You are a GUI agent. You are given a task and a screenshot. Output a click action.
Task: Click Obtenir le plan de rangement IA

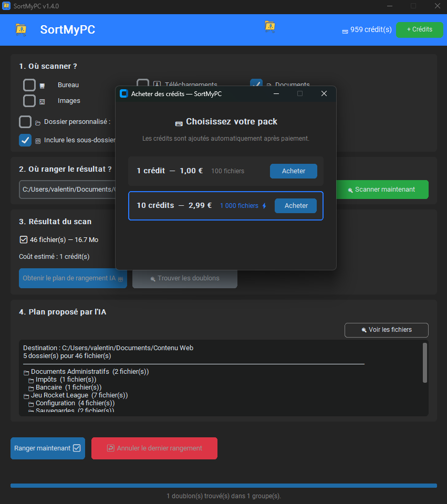[72, 278]
